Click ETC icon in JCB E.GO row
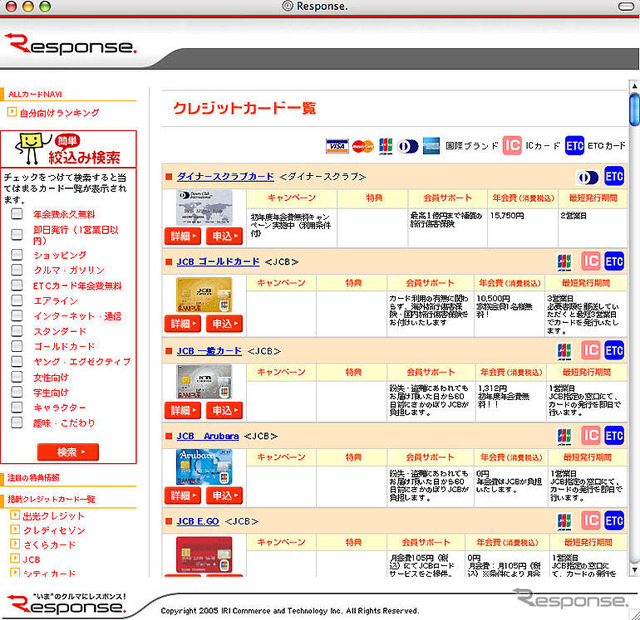 [x=614, y=520]
